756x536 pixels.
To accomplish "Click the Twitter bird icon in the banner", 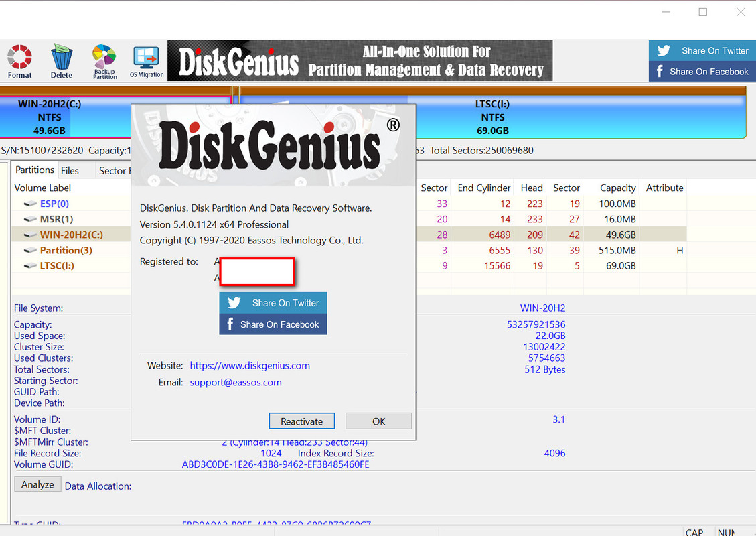I will [x=664, y=50].
